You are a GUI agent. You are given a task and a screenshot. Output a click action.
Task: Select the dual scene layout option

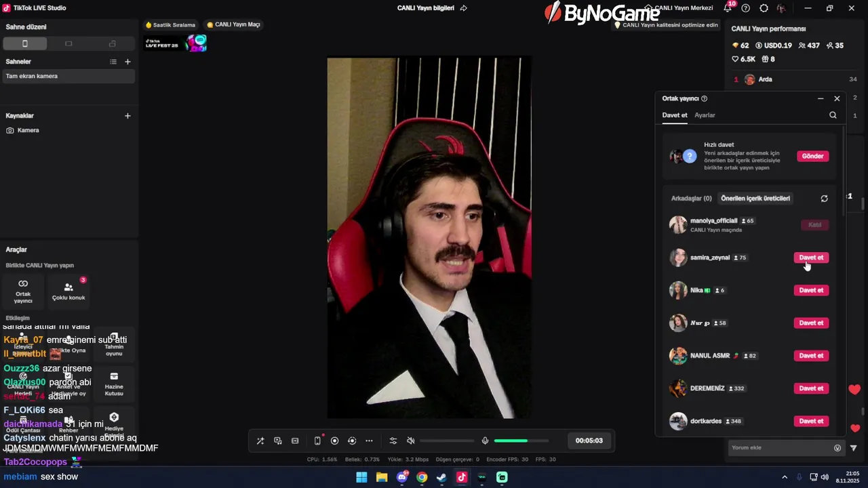click(112, 43)
